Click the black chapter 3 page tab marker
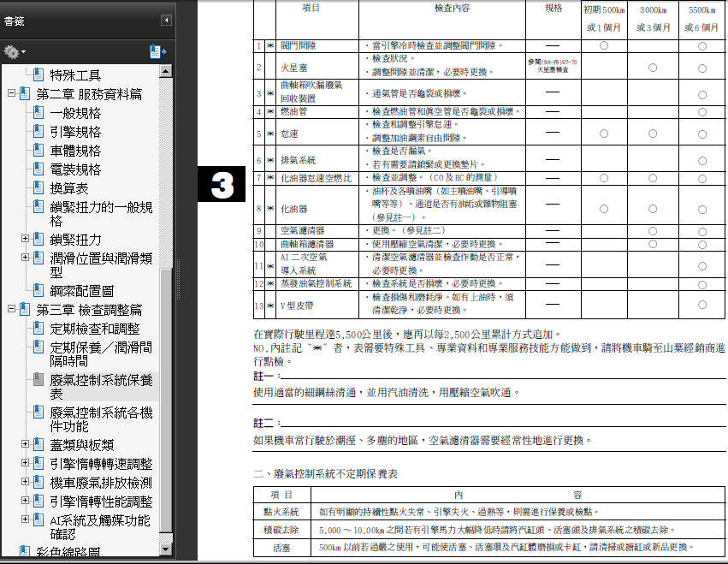 point(222,184)
